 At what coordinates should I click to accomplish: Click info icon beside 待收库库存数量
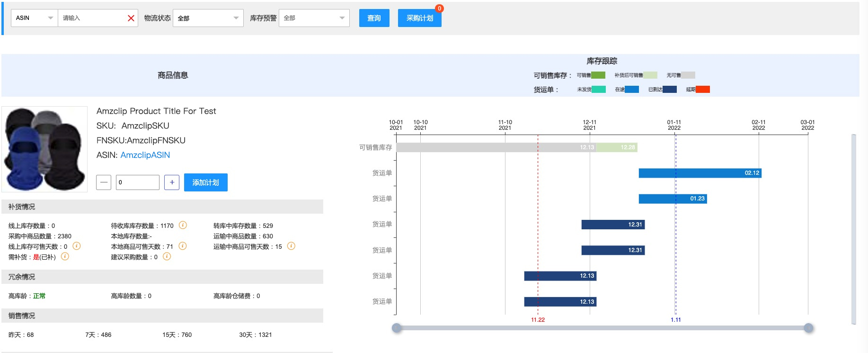click(x=183, y=226)
